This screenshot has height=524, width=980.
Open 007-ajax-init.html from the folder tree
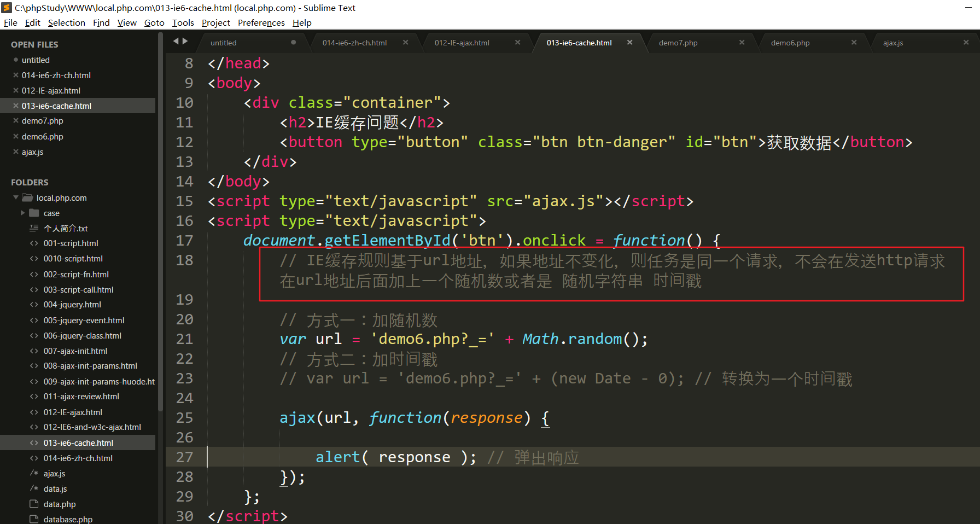tap(75, 351)
